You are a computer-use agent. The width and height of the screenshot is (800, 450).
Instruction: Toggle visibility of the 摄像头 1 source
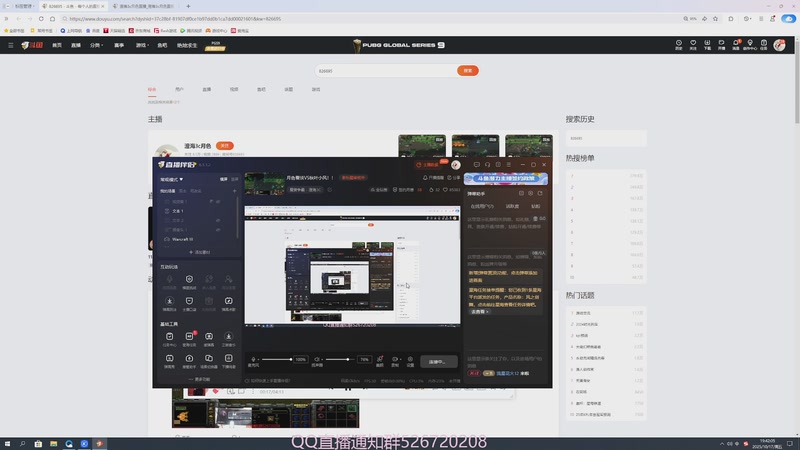218,230
